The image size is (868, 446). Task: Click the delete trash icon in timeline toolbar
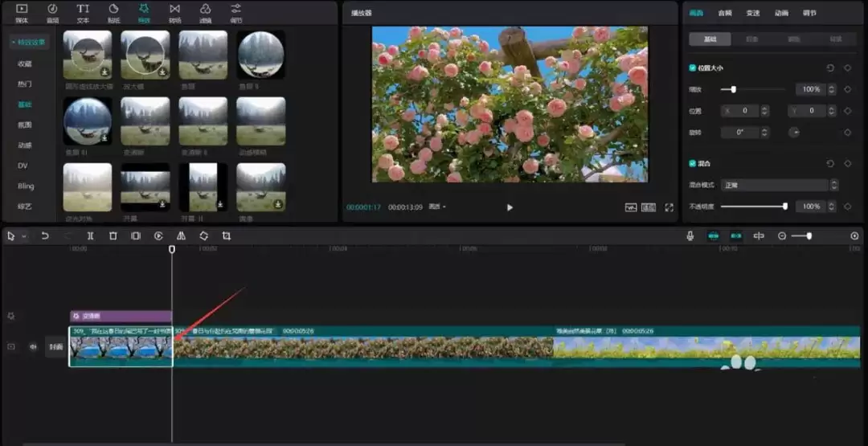point(113,236)
